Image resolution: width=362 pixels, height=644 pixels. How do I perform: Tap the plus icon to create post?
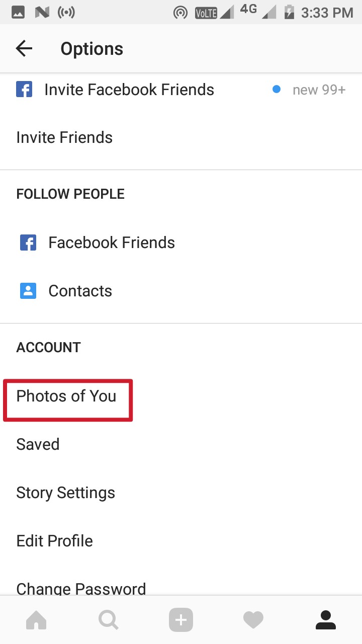point(181,620)
